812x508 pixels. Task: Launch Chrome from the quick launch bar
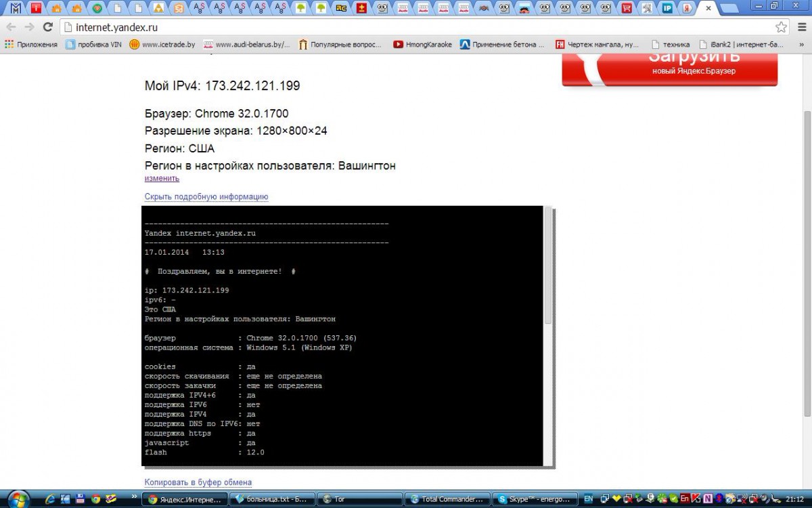tap(95, 499)
